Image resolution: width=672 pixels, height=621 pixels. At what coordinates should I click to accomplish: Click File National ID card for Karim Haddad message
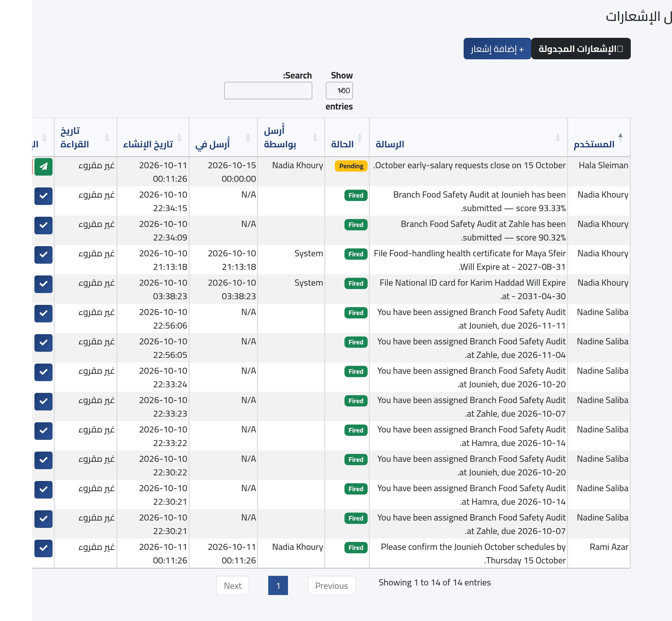pyautogui.click(x=472, y=289)
